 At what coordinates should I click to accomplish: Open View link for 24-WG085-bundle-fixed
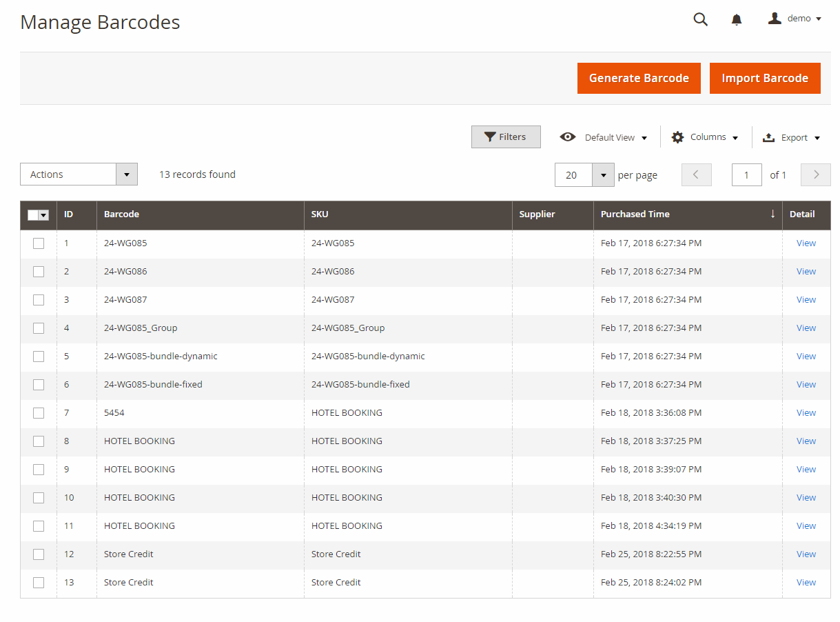pyautogui.click(x=806, y=384)
